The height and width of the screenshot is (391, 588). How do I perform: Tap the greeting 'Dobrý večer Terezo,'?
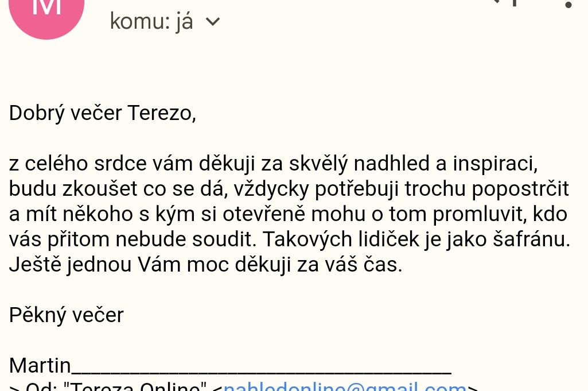102,113
